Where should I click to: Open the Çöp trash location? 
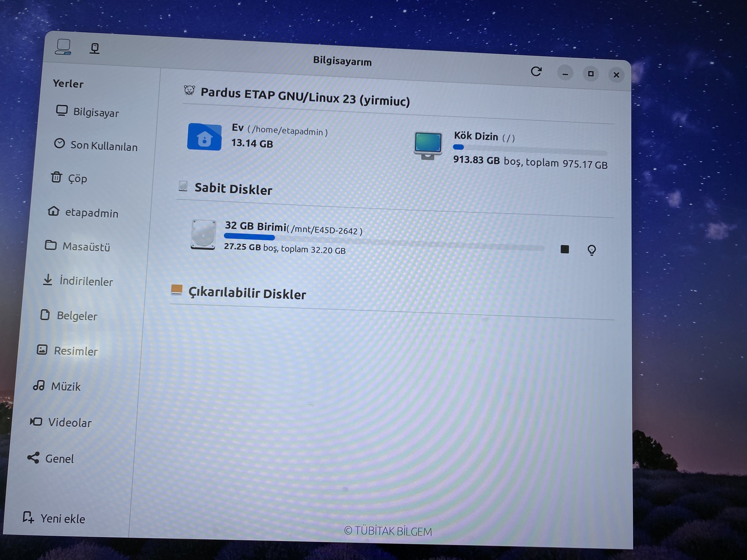click(x=77, y=179)
